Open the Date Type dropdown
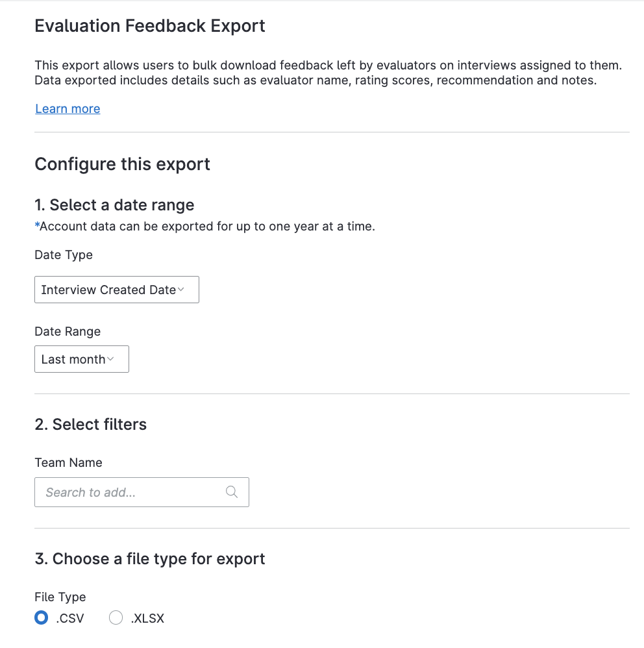The width and height of the screenshot is (644, 648). coord(117,290)
